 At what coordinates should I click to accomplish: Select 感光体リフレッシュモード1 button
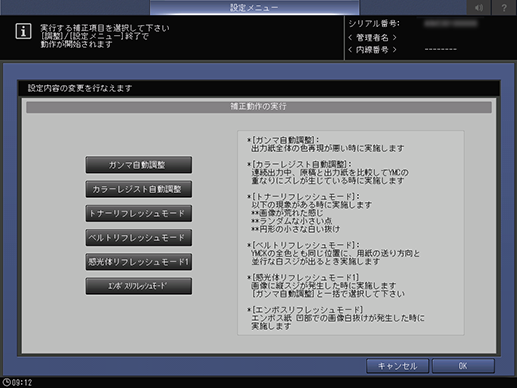pos(139,262)
